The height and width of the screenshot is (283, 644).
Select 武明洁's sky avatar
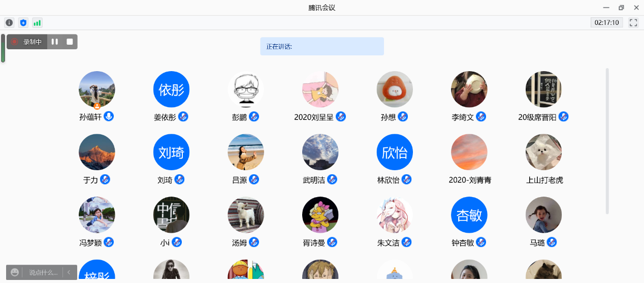pos(320,152)
